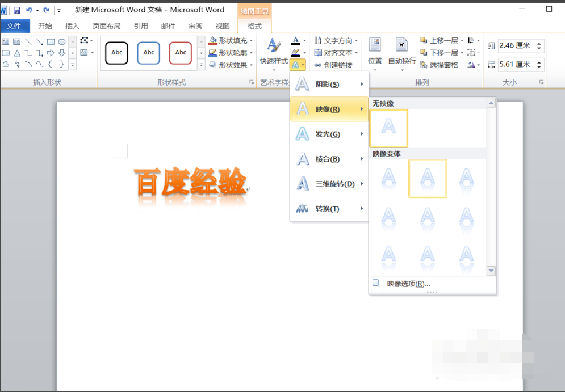The width and height of the screenshot is (565, 392).
Task: Apply the blue outline Abc shape style
Action: [x=148, y=53]
